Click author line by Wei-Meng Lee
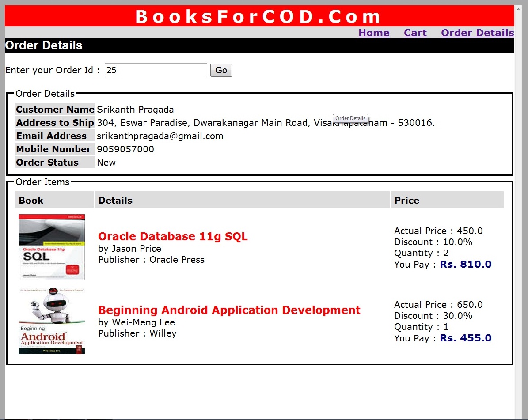Screen dimensions: 528x420 137,322
